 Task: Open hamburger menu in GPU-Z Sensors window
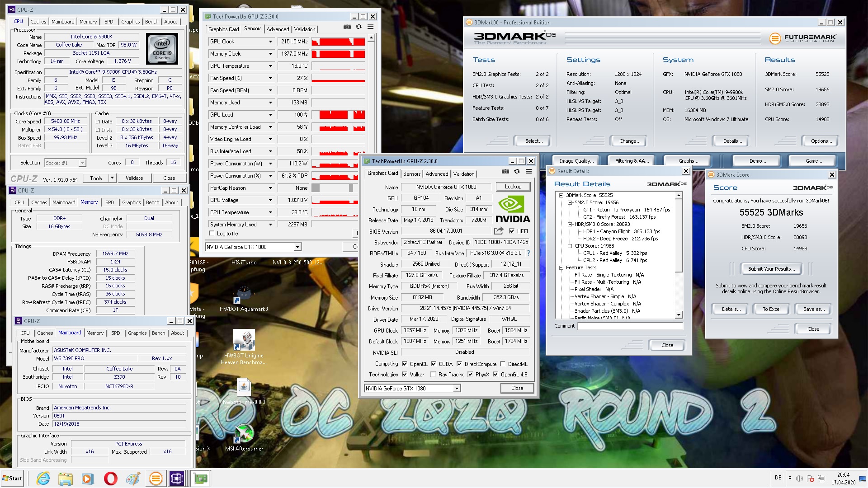point(370,27)
